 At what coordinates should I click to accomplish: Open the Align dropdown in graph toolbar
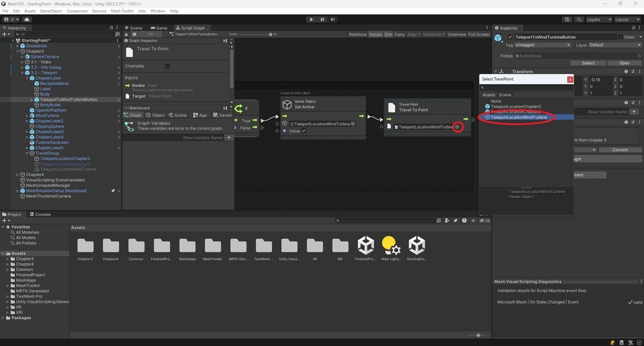(414, 34)
